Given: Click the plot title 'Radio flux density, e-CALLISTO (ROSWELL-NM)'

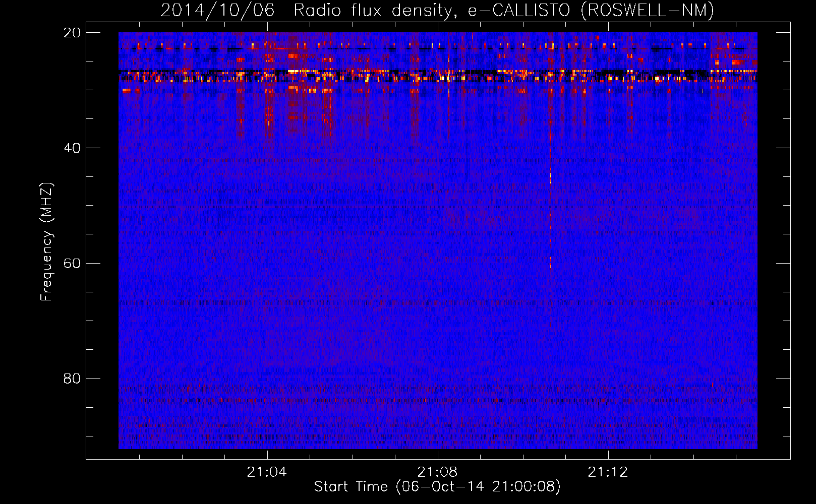Looking at the screenshot, I should click(504, 10).
